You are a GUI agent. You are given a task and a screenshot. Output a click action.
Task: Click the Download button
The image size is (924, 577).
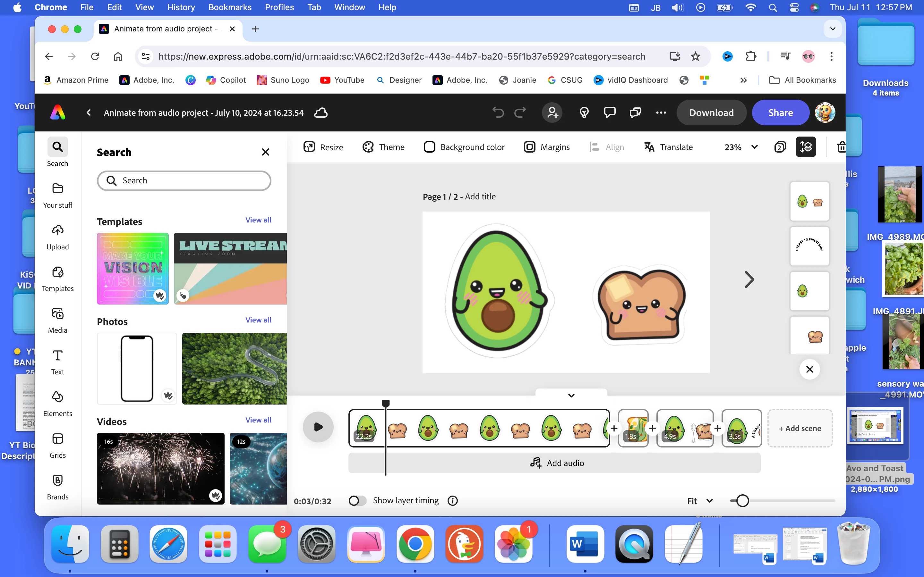[711, 113]
